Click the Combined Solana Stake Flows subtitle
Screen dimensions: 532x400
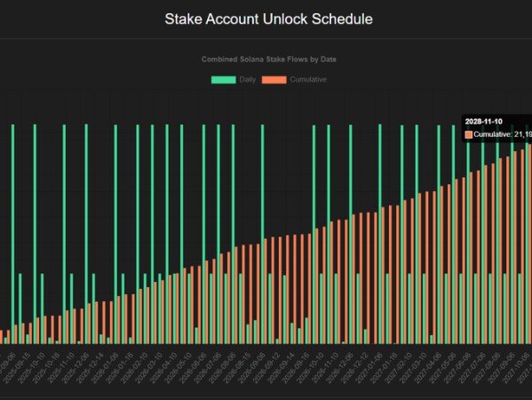coord(269,59)
